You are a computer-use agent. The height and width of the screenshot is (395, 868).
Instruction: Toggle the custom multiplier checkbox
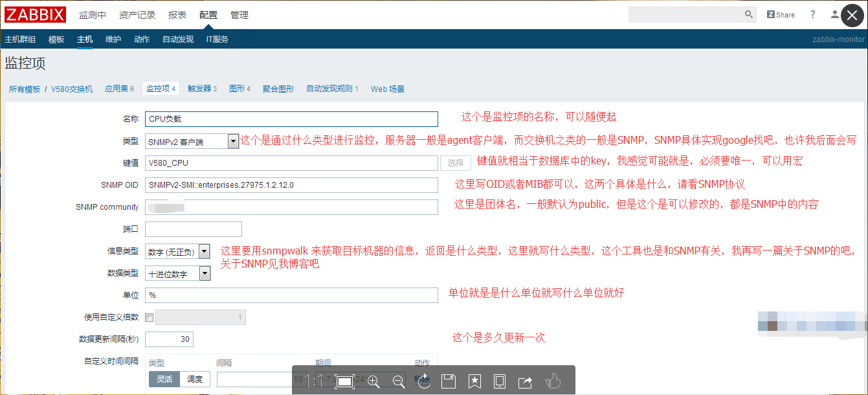tap(150, 317)
